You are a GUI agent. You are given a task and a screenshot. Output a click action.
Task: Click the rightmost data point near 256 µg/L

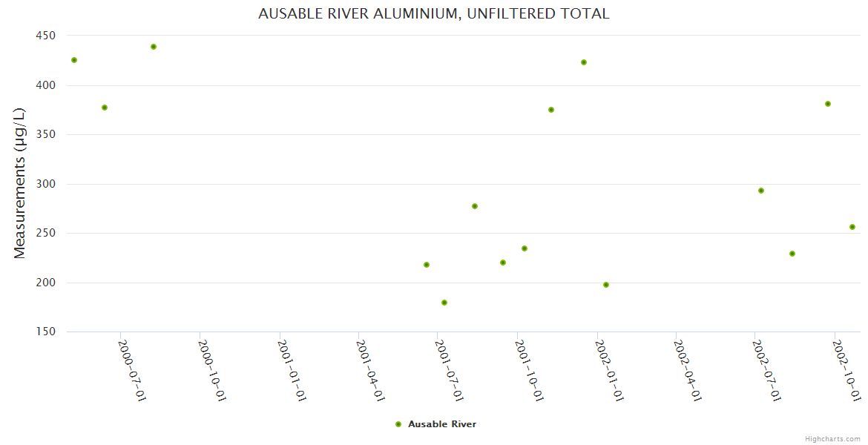[852, 227]
